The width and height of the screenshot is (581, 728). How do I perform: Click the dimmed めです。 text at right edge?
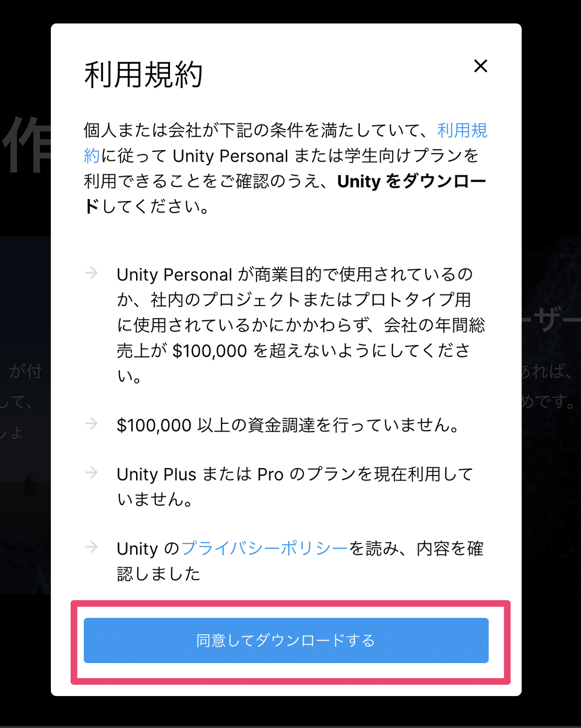click(549, 401)
